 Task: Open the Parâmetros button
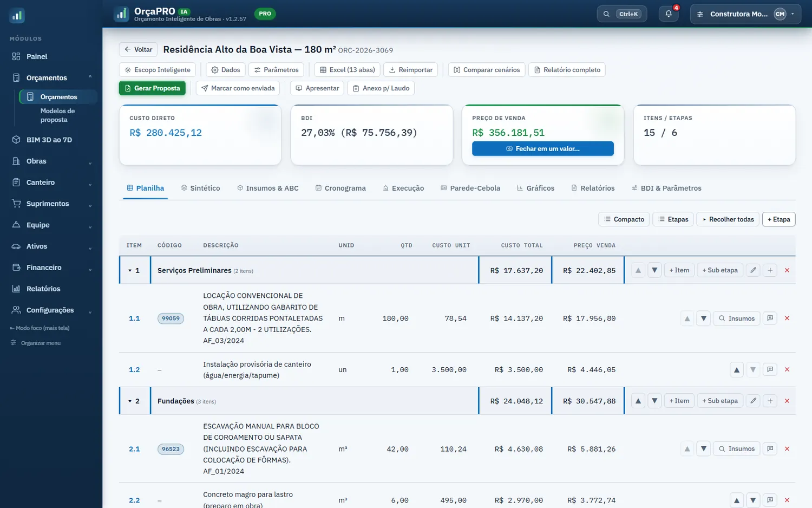pos(276,70)
